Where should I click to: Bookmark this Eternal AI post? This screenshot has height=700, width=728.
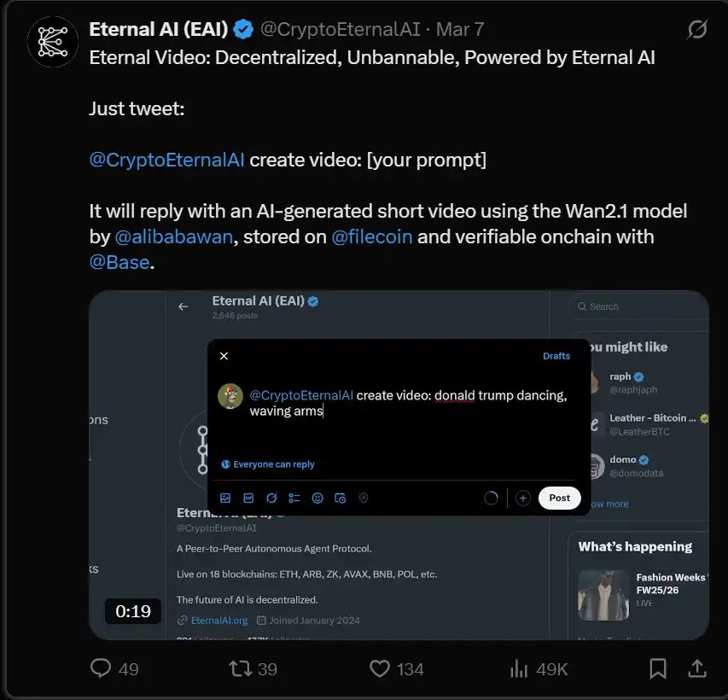tap(658, 668)
